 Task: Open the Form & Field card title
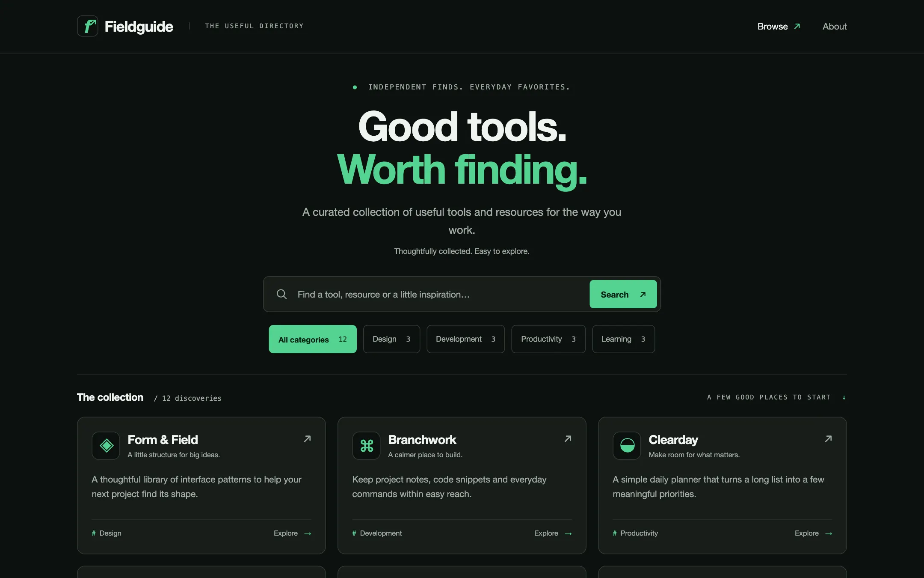(x=163, y=440)
